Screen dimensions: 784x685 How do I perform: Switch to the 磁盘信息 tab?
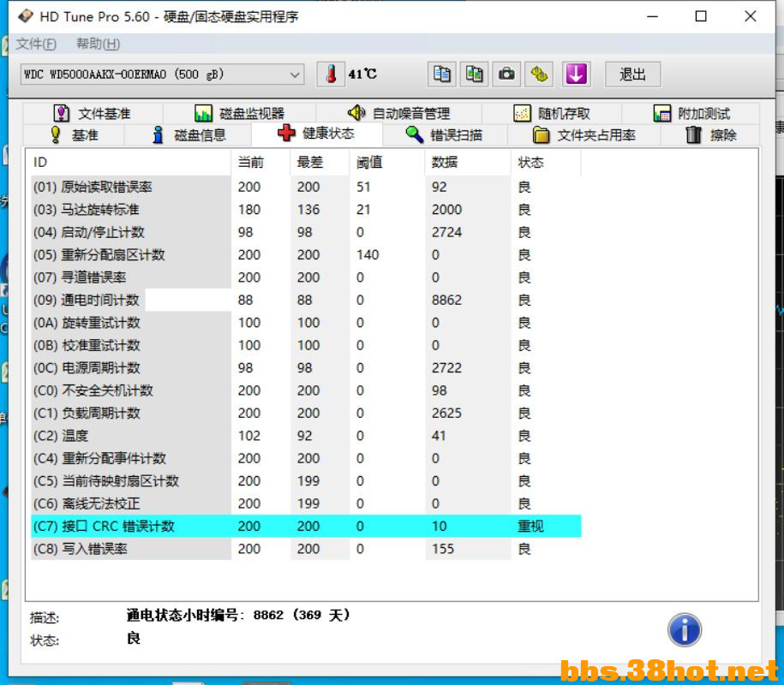(x=189, y=135)
